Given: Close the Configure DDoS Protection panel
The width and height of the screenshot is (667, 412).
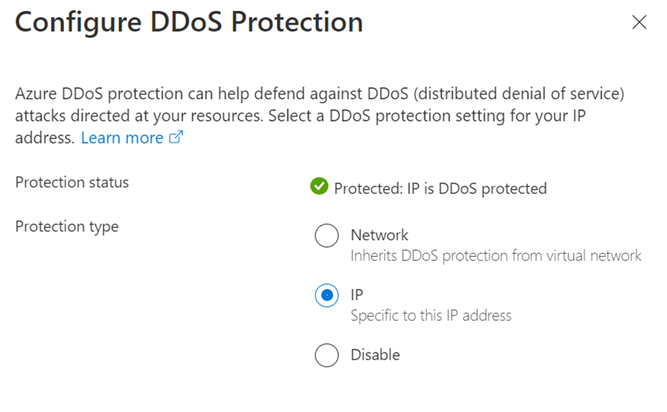Looking at the screenshot, I should pos(639,22).
